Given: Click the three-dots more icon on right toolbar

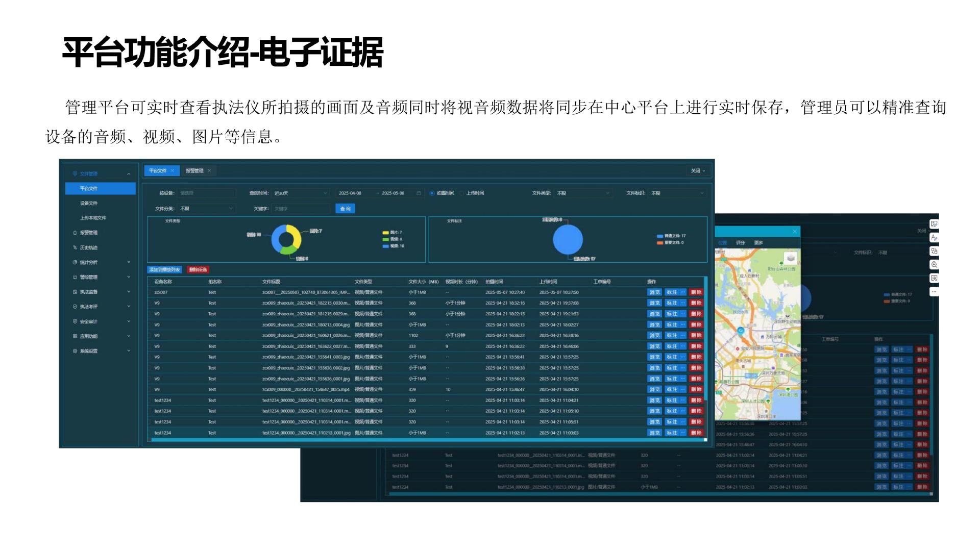Looking at the screenshot, I should [934, 292].
